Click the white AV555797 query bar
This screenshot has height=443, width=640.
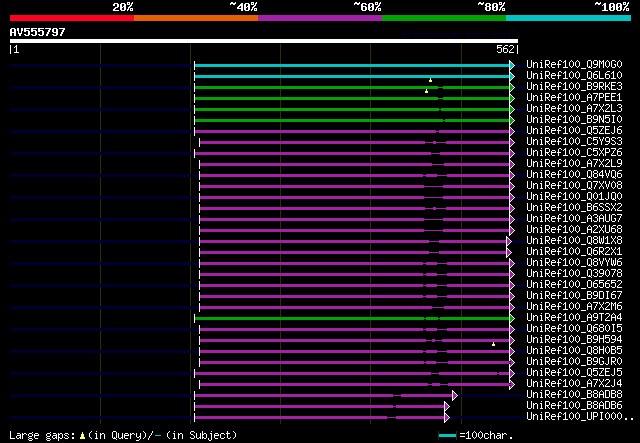264,41
